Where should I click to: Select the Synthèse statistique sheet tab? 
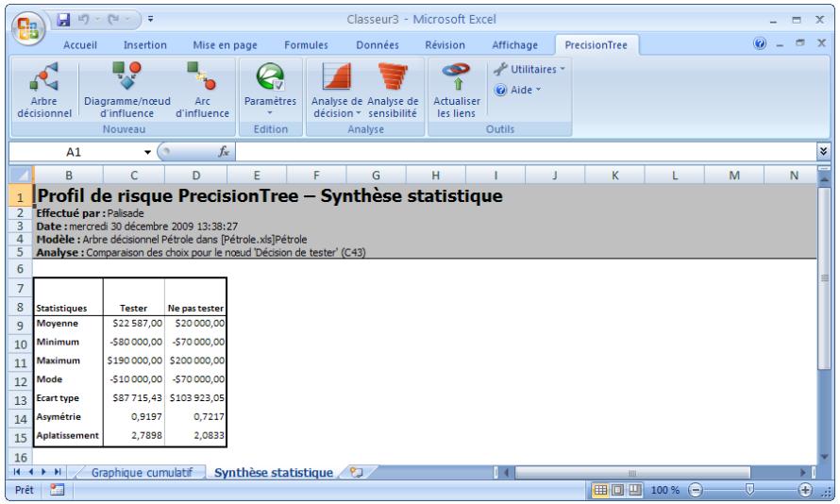pos(273,473)
